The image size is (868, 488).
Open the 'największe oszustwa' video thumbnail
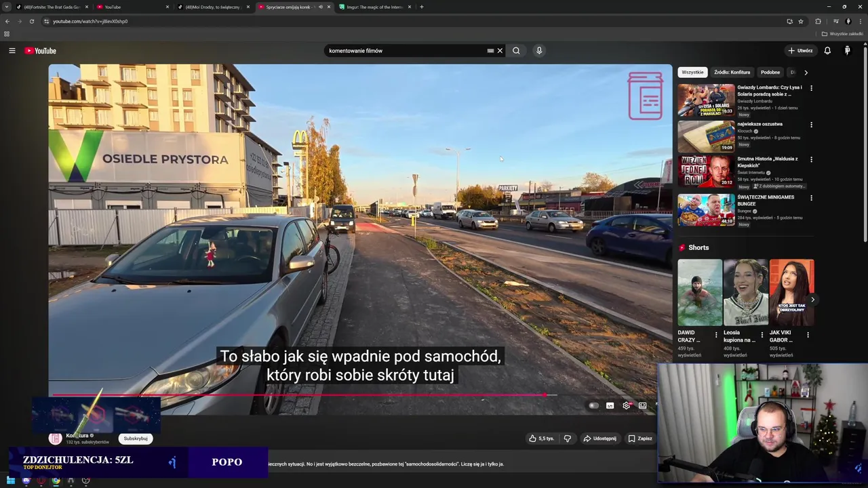click(706, 136)
